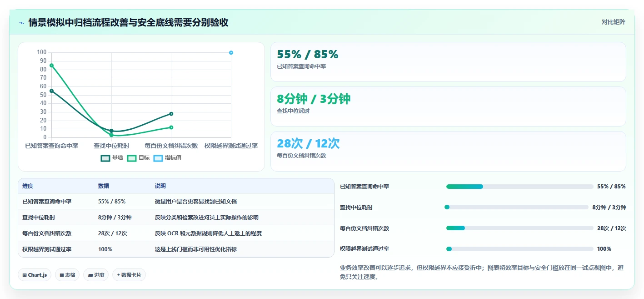The width and height of the screenshot is (644, 299).
Task: Click description about OCR 和元数据规则
Action: 208,233
